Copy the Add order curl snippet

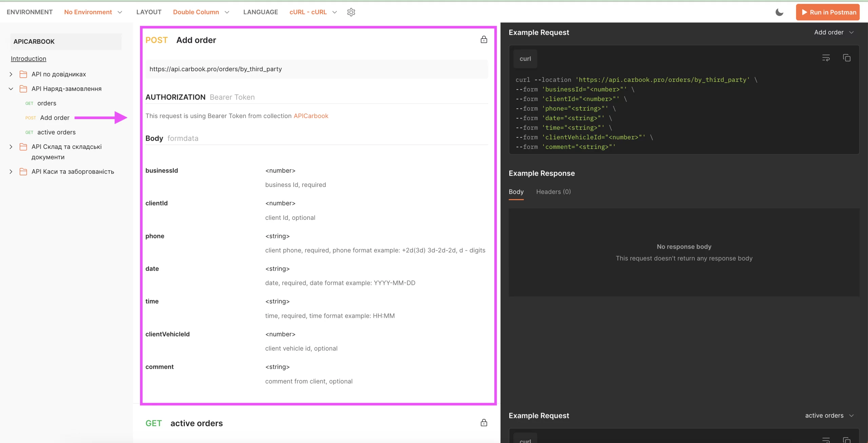tap(847, 58)
